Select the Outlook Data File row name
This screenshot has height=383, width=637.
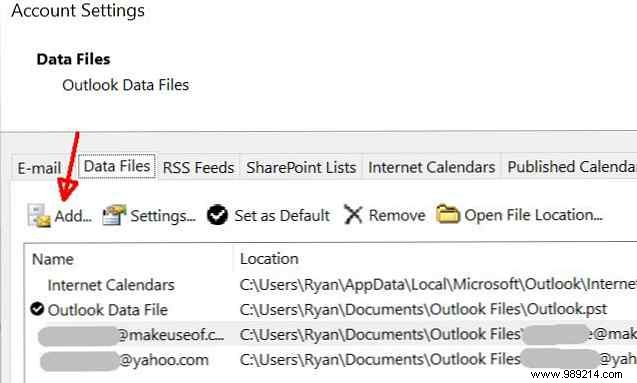pos(108,310)
